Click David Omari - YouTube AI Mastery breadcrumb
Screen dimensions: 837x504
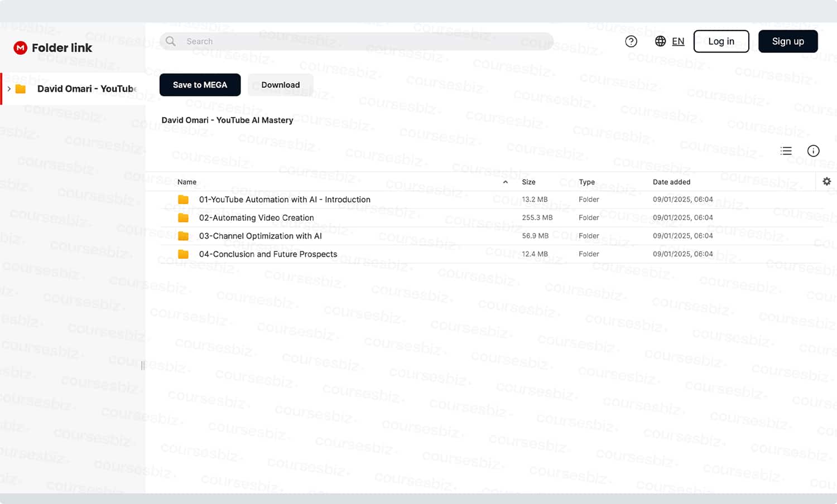point(227,120)
